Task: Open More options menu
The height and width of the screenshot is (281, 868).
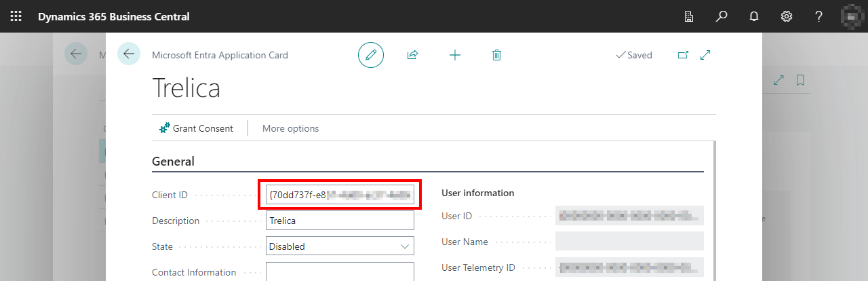Action: click(290, 128)
